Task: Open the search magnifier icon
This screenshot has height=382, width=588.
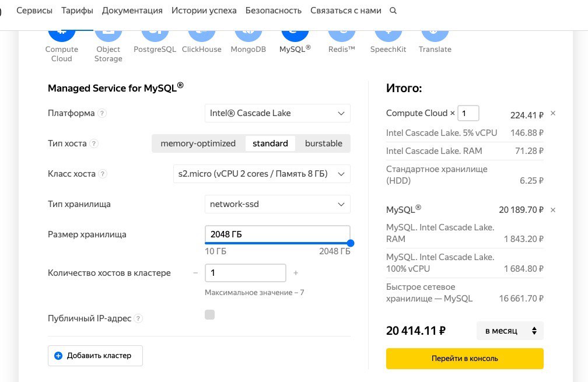Action: [393, 11]
